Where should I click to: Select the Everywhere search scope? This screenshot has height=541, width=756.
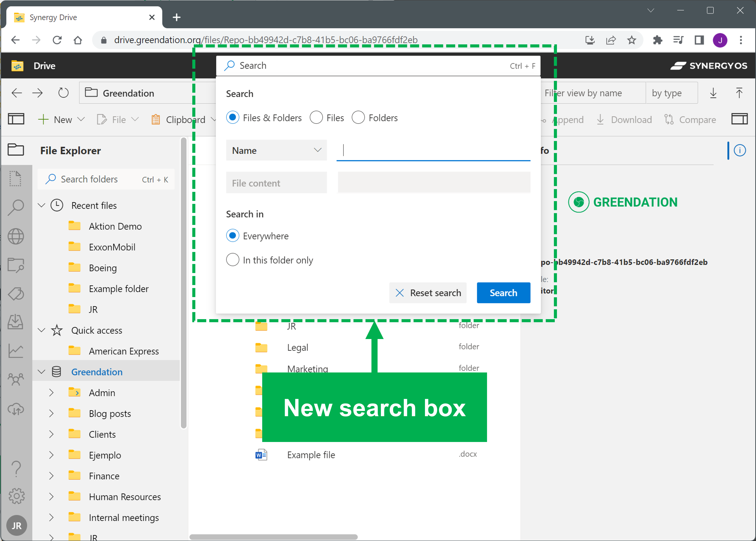232,235
